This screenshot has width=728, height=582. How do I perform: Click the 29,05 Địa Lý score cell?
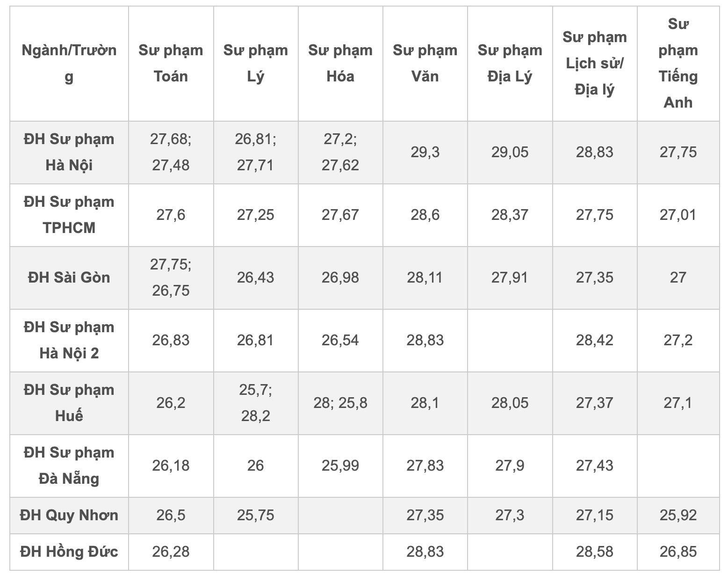pos(510,152)
